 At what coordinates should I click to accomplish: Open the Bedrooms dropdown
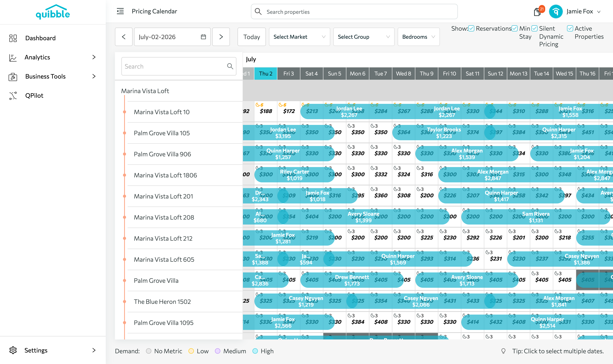(419, 37)
